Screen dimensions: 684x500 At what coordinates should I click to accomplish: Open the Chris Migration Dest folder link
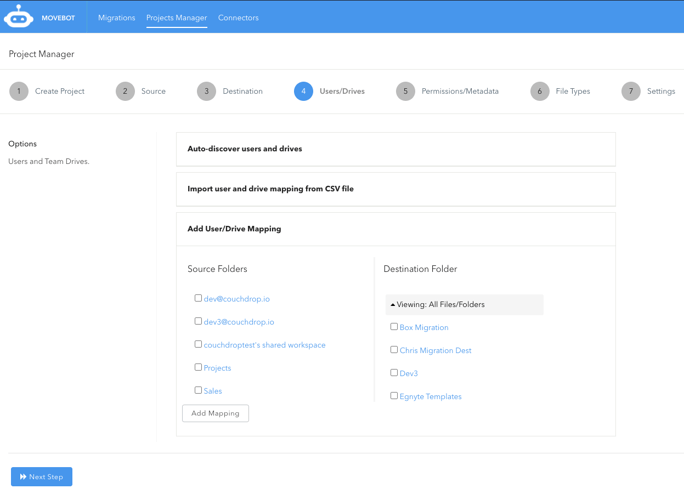(435, 351)
